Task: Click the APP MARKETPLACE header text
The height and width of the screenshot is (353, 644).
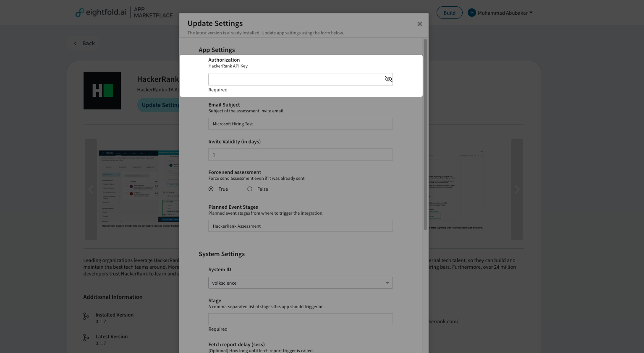Action: 153,13
